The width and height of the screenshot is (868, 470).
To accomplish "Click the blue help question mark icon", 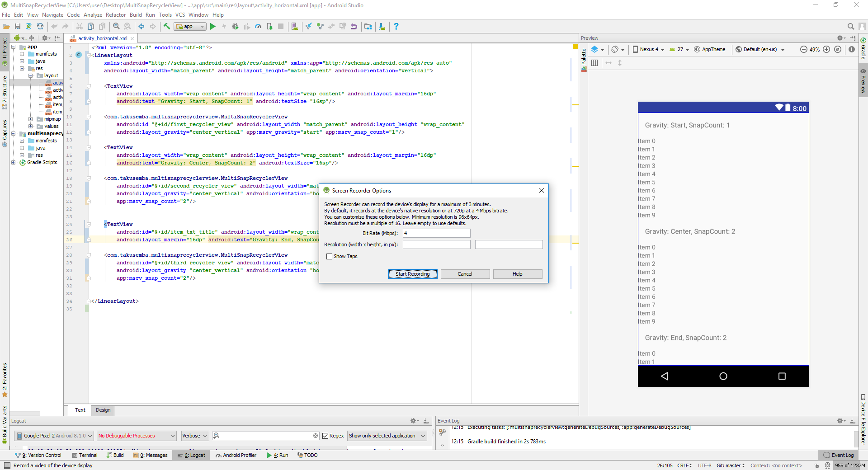I will [x=396, y=27].
